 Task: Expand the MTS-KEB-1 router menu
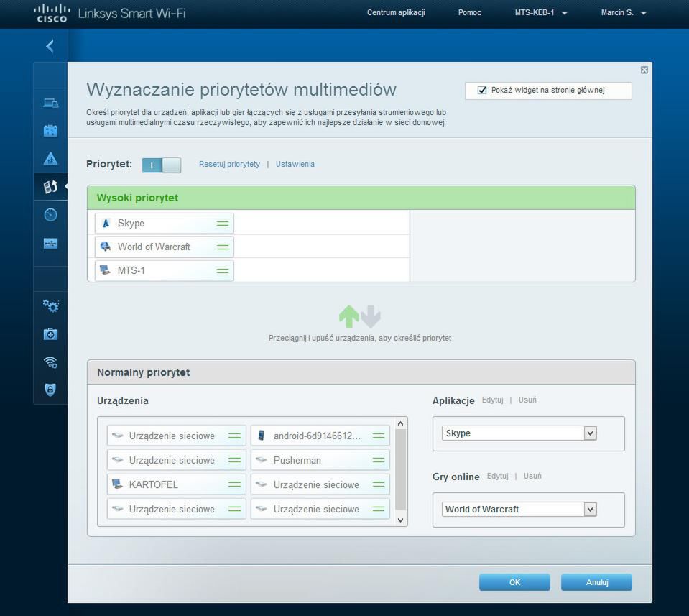pos(541,13)
